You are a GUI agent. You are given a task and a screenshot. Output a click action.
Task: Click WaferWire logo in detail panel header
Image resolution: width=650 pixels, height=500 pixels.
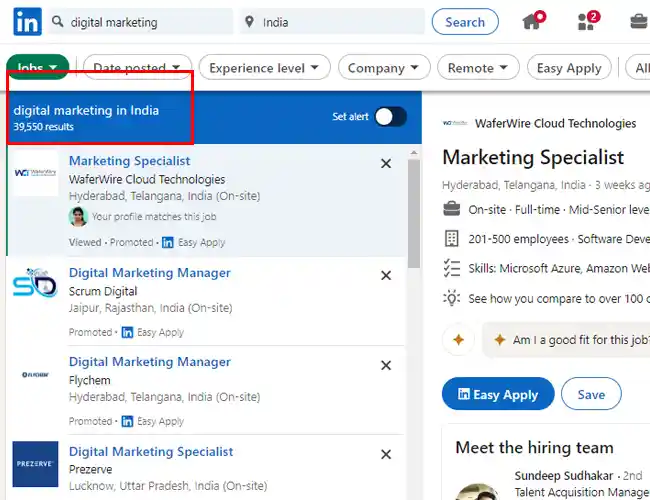click(455, 123)
